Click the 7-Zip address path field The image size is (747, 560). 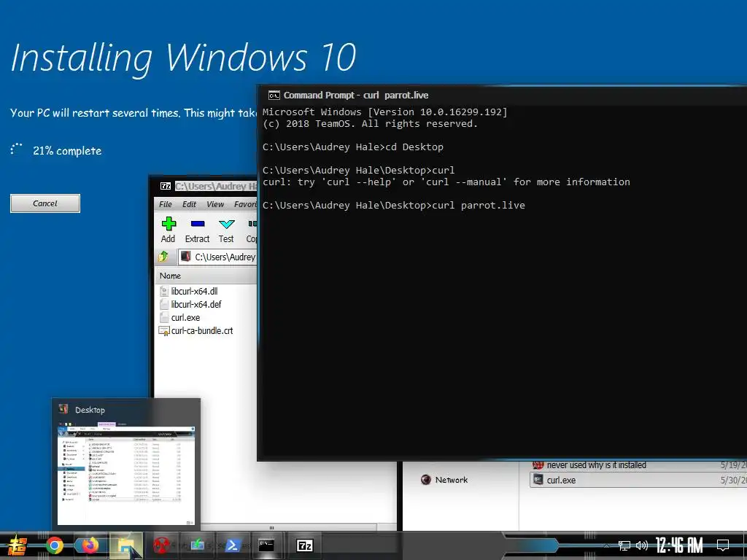(218, 257)
